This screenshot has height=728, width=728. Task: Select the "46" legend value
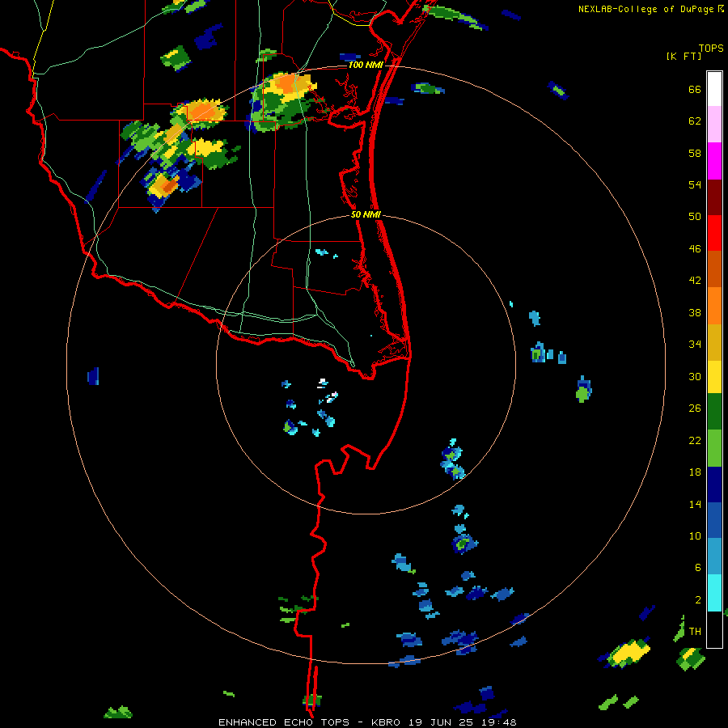tap(695, 249)
